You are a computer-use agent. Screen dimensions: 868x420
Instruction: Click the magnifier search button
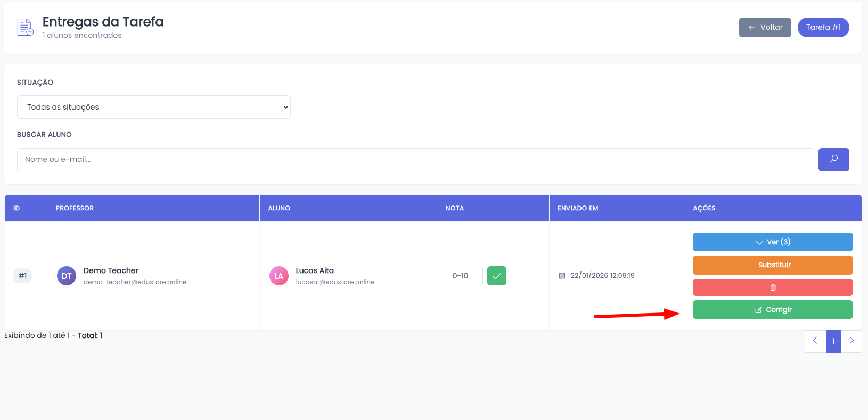(x=833, y=159)
